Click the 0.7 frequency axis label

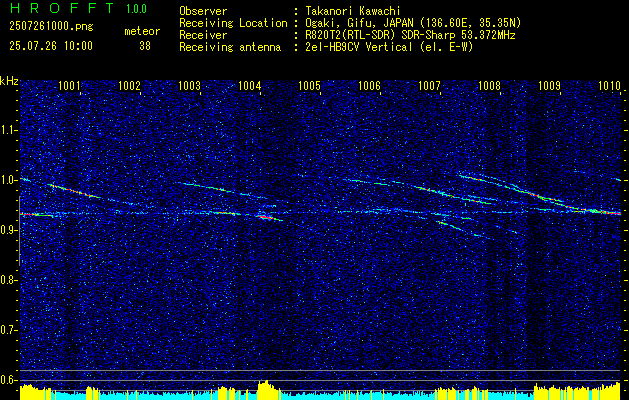[x=8, y=330]
